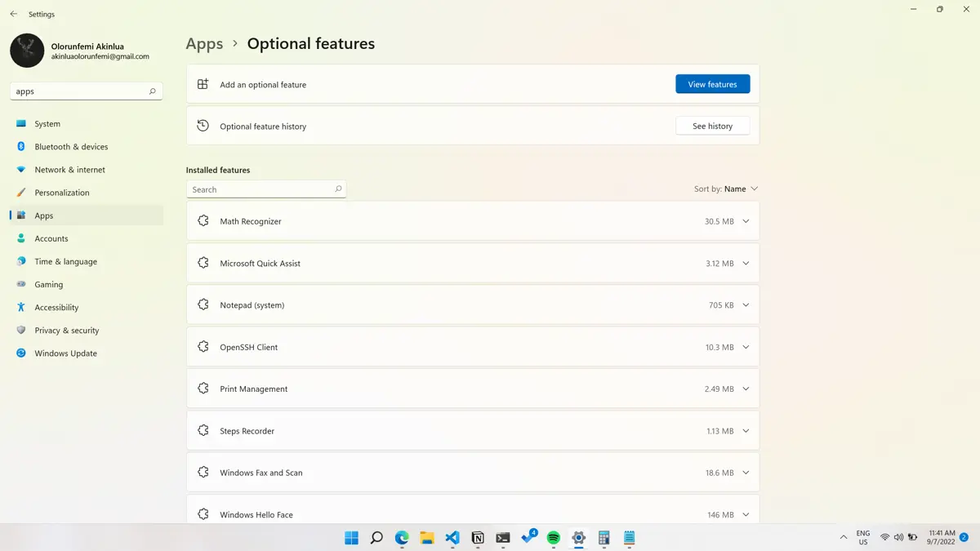The width and height of the screenshot is (980, 551).
Task: Open the Windows Start button
Action: 351,538
